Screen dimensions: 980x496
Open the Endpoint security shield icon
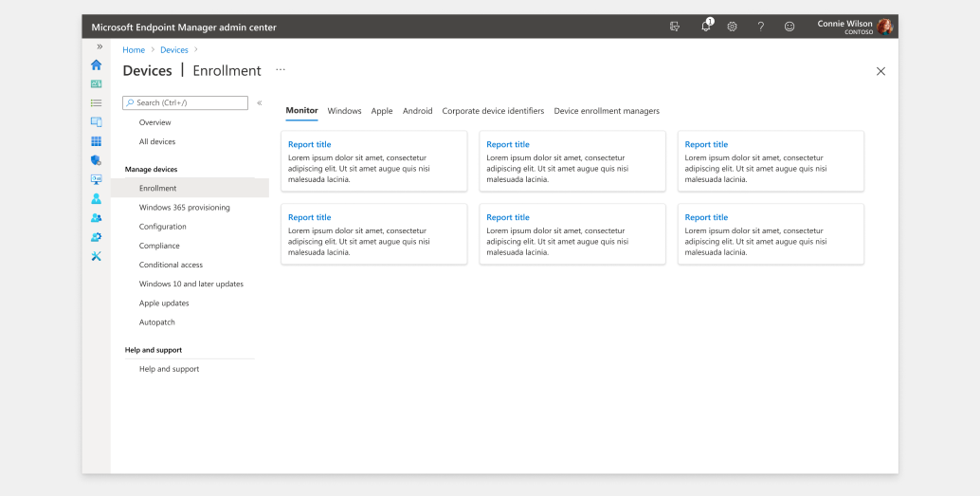pos(96,160)
